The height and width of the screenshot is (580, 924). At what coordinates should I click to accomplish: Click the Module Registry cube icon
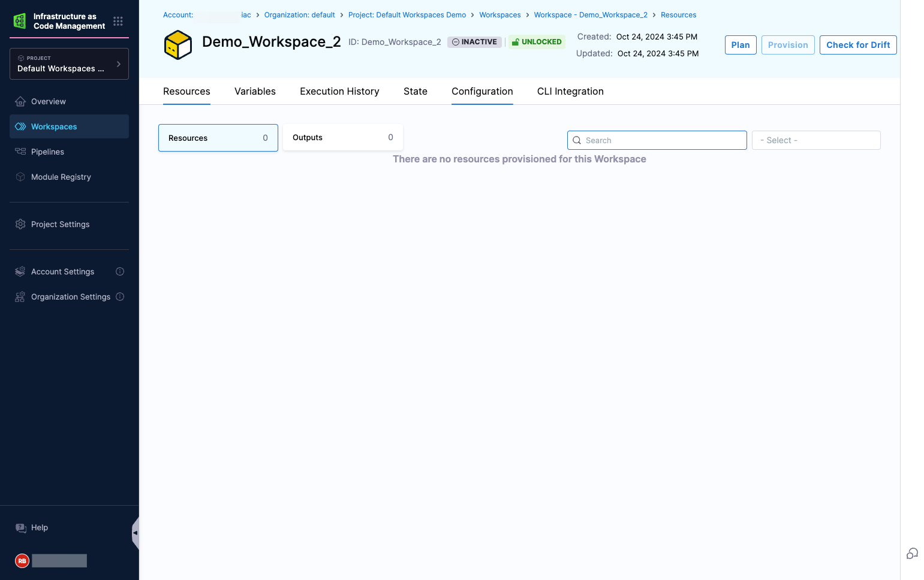pyautogui.click(x=20, y=177)
